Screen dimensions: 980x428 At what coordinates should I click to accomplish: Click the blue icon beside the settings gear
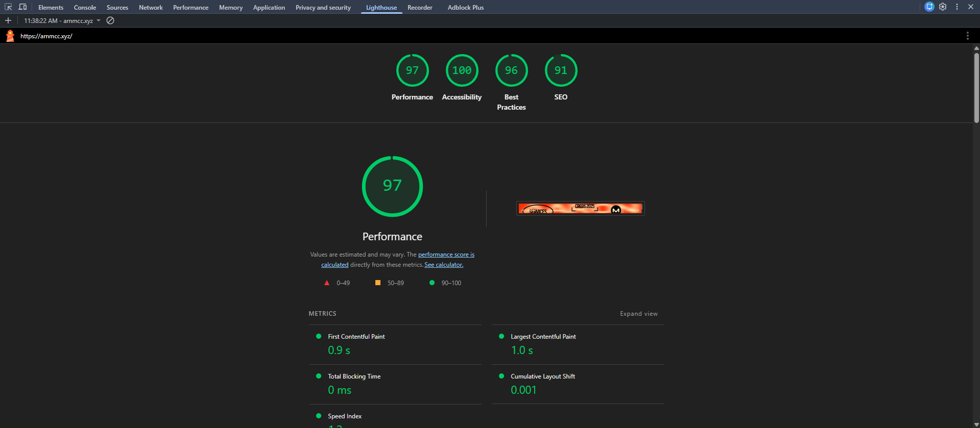coord(929,7)
